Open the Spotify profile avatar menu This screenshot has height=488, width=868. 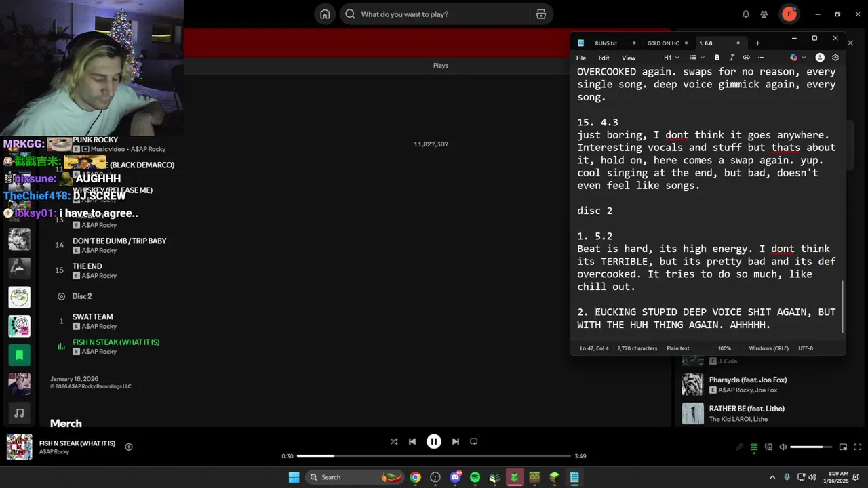(x=789, y=14)
